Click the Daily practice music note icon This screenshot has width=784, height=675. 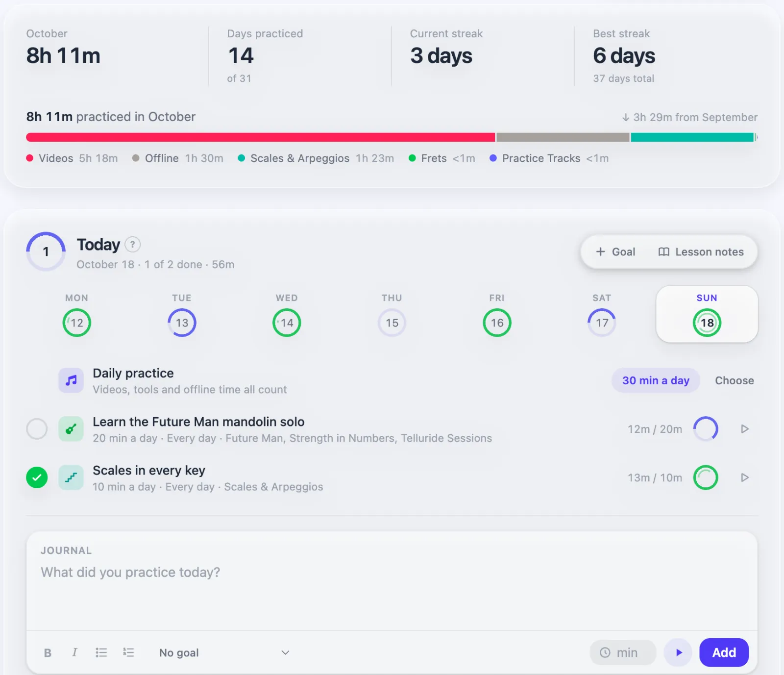coord(71,380)
